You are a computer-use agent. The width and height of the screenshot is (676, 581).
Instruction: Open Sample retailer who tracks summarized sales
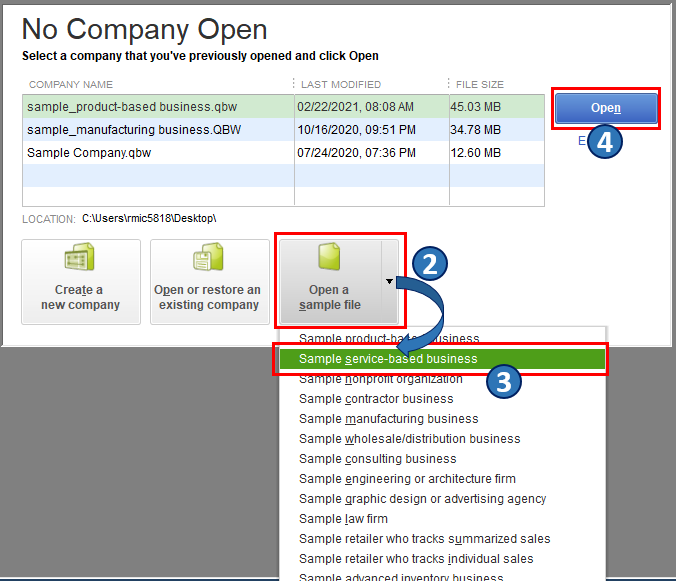(424, 539)
